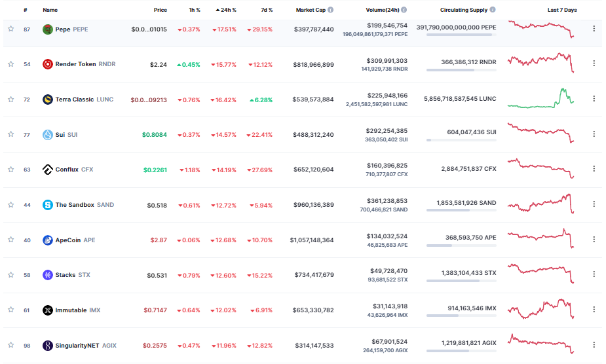606x364 pixels.
Task: Click ApeCoin price $2.87
Action: 159,240
